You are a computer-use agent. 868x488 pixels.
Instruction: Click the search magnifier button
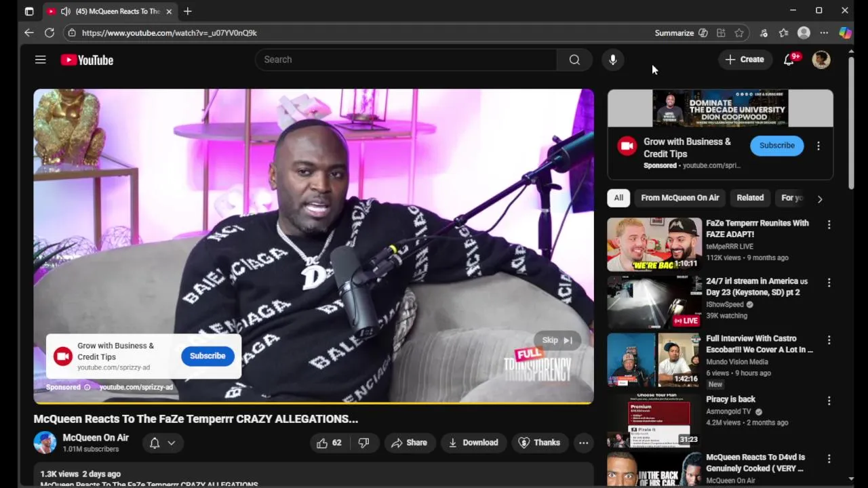[x=574, y=60]
